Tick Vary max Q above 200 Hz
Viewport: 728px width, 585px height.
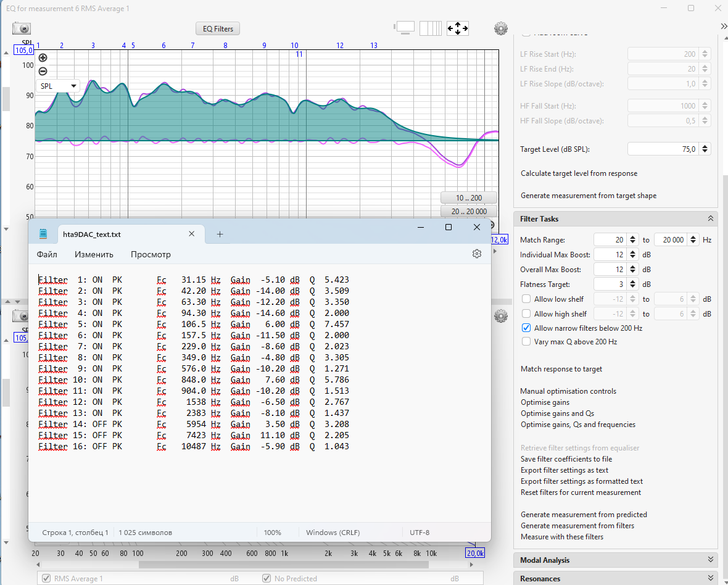coord(526,341)
